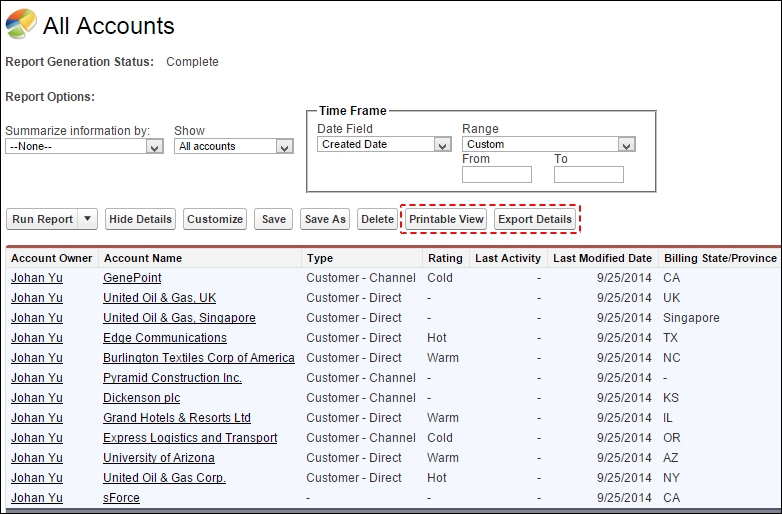The width and height of the screenshot is (782, 514).
Task: Click Johan Yu owner in Dickenson plc row
Action: (37, 398)
